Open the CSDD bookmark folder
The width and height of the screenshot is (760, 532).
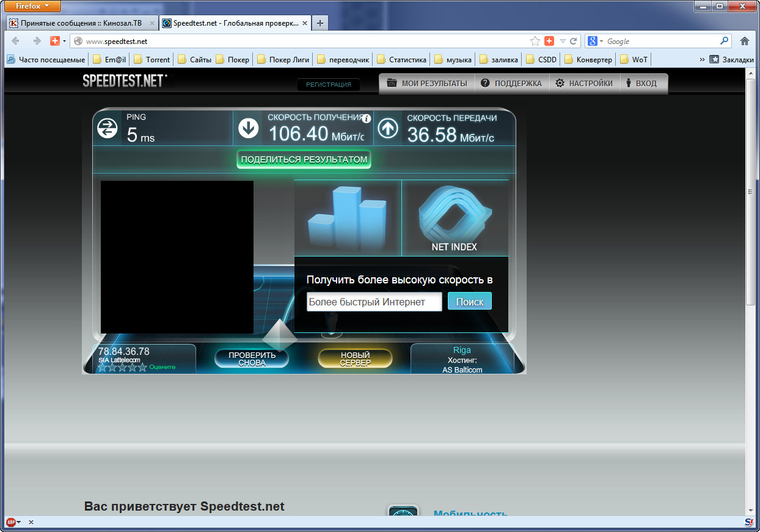[541, 59]
